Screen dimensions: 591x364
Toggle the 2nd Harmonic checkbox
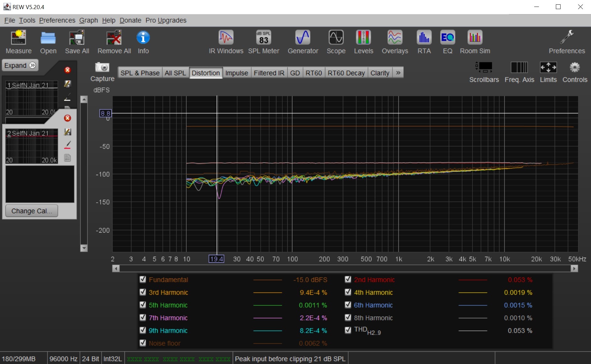348,279
